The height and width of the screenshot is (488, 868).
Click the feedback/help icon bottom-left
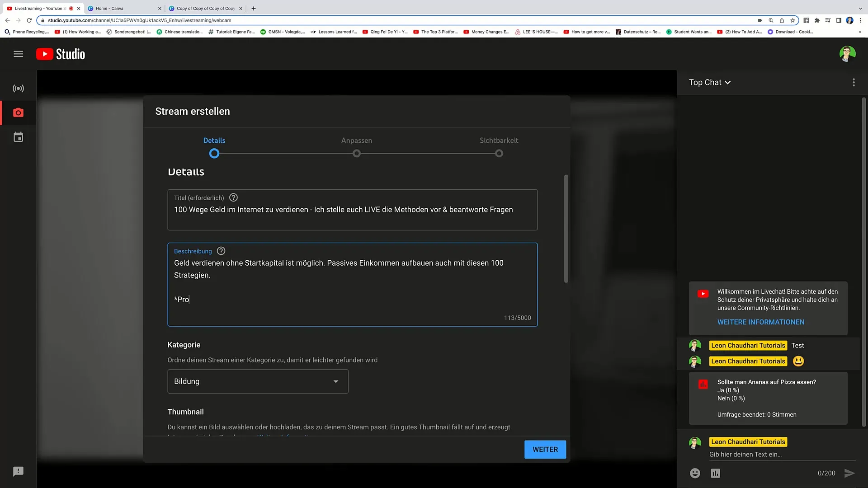point(19,471)
